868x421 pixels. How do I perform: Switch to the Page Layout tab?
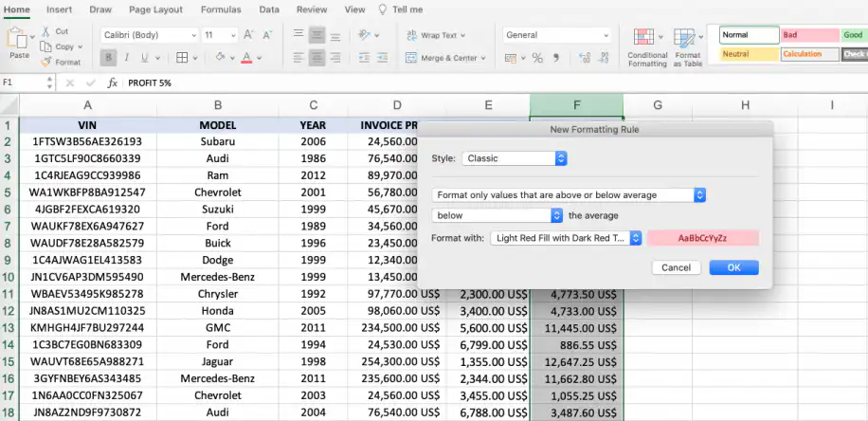point(155,9)
